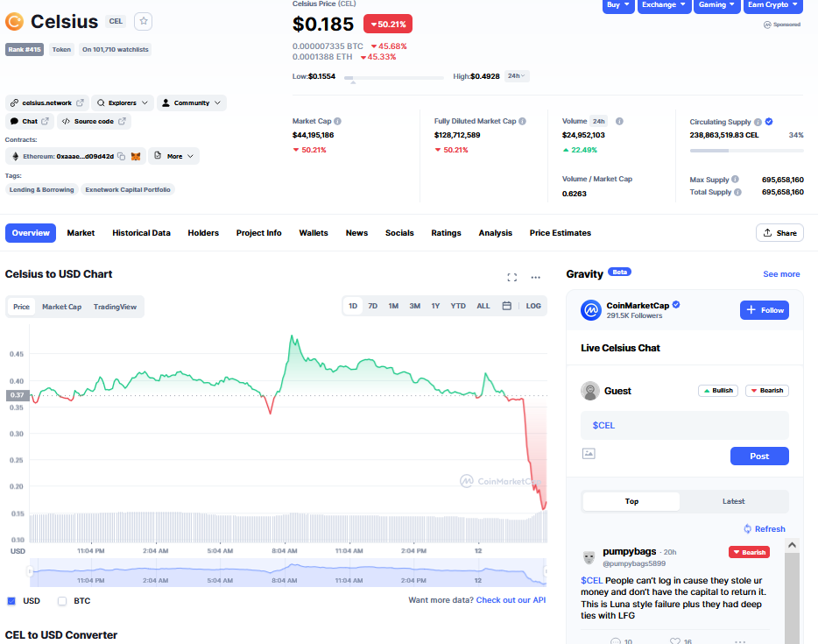Image resolution: width=818 pixels, height=644 pixels.
Task: Attach an image to the chat post
Action: point(589,454)
